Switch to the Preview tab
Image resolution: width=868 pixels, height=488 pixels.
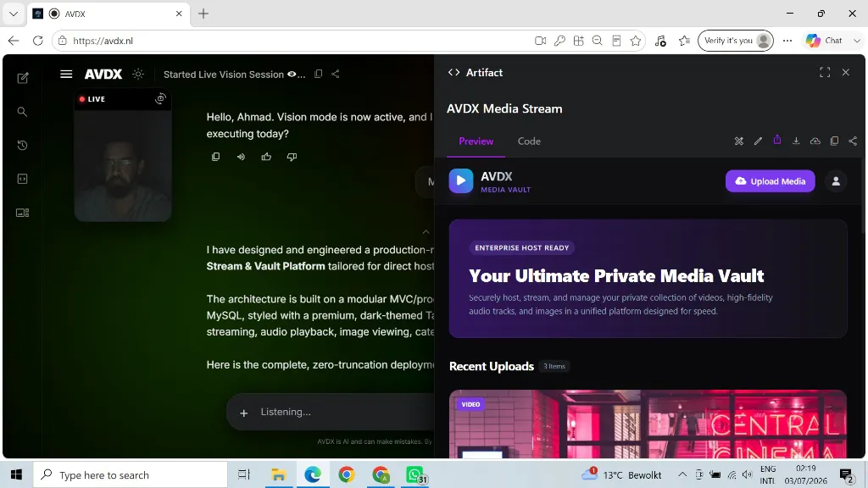(x=476, y=141)
